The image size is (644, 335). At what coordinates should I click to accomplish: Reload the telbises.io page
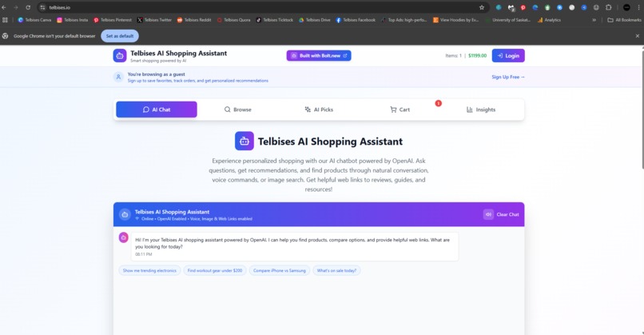pyautogui.click(x=28, y=7)
